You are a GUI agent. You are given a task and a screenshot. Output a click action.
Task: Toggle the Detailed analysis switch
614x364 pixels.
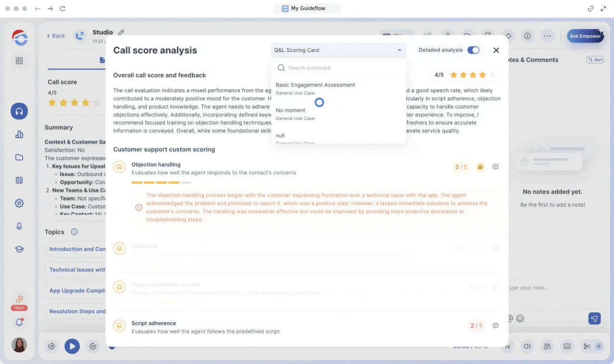[x=473, y=50]
